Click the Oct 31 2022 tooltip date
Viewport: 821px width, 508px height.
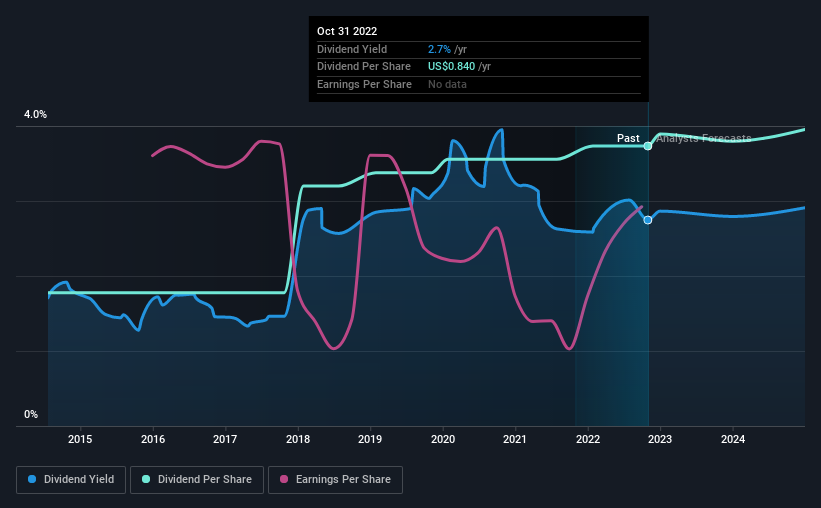347,31
